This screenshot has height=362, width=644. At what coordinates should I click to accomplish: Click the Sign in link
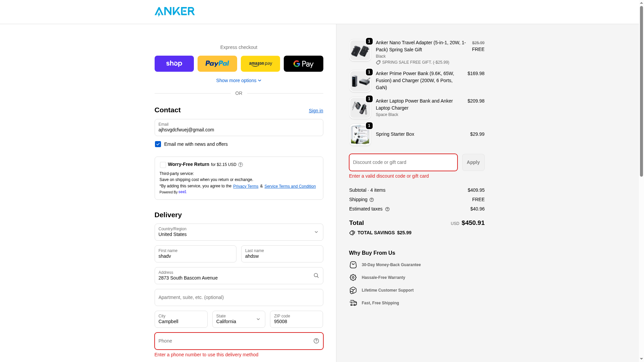click(316, 111)
